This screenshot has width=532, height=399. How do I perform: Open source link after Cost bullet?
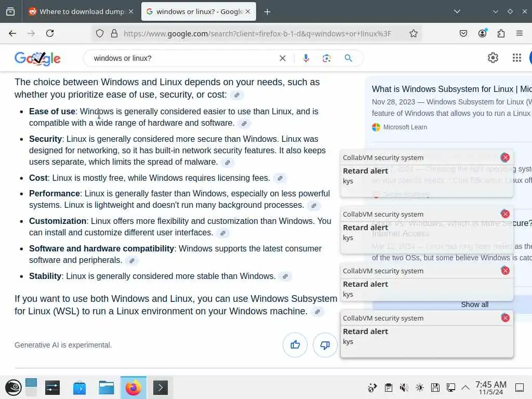coord(280,178)
